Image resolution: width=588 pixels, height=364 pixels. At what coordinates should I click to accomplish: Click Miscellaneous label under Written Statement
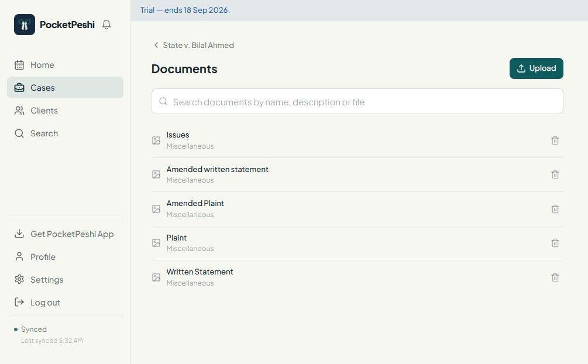pos(190,283)
